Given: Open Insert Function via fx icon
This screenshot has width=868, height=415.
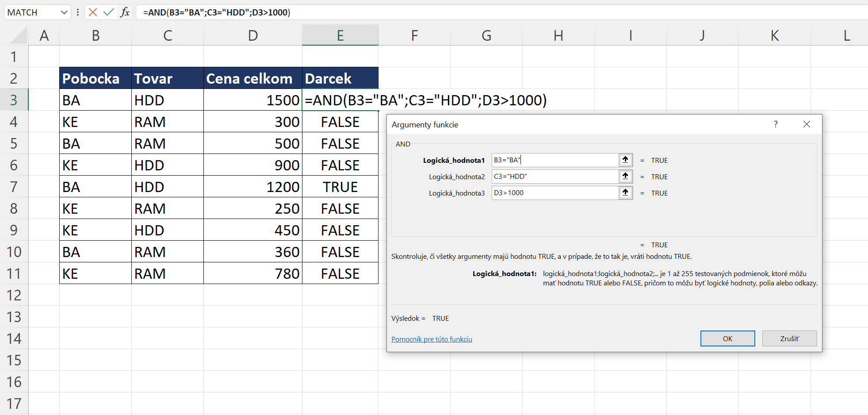Looking at the screenshot, I should 125,12.
